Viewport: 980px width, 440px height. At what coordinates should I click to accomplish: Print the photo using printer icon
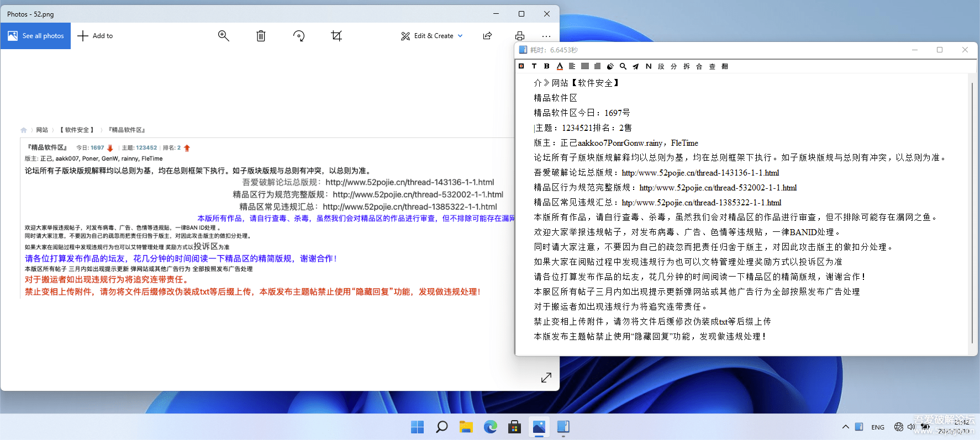(x=520, y=36)
